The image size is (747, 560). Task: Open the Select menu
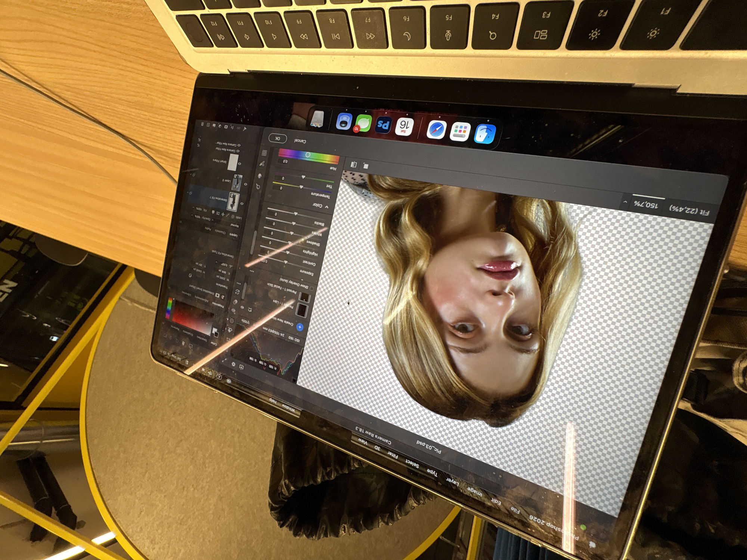[x=412, y=463]
